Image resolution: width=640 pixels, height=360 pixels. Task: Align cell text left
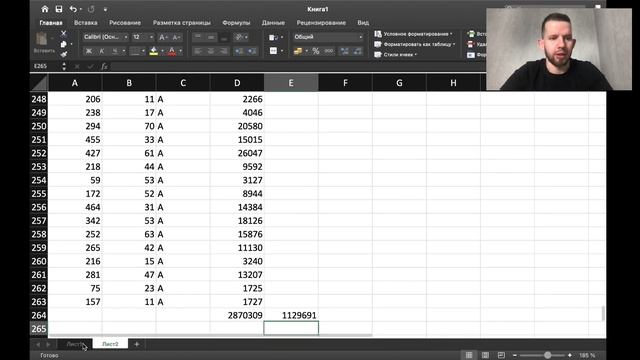tap(198, 51)
